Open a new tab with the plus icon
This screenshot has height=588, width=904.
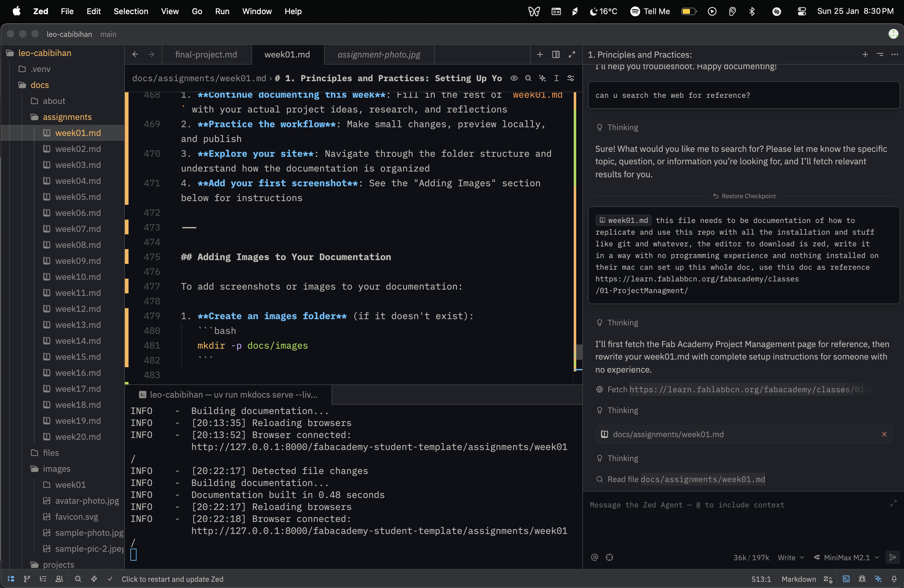pos(540,54)
